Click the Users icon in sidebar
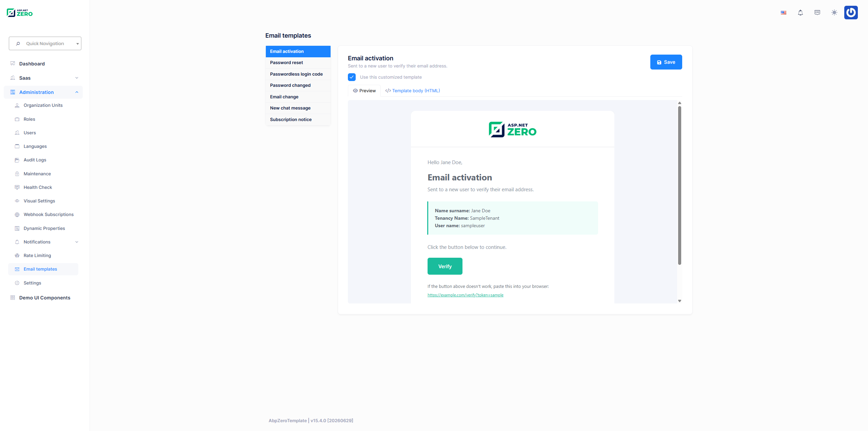The height and width of the screenshot is (431, 868). (x=17, y=133)
